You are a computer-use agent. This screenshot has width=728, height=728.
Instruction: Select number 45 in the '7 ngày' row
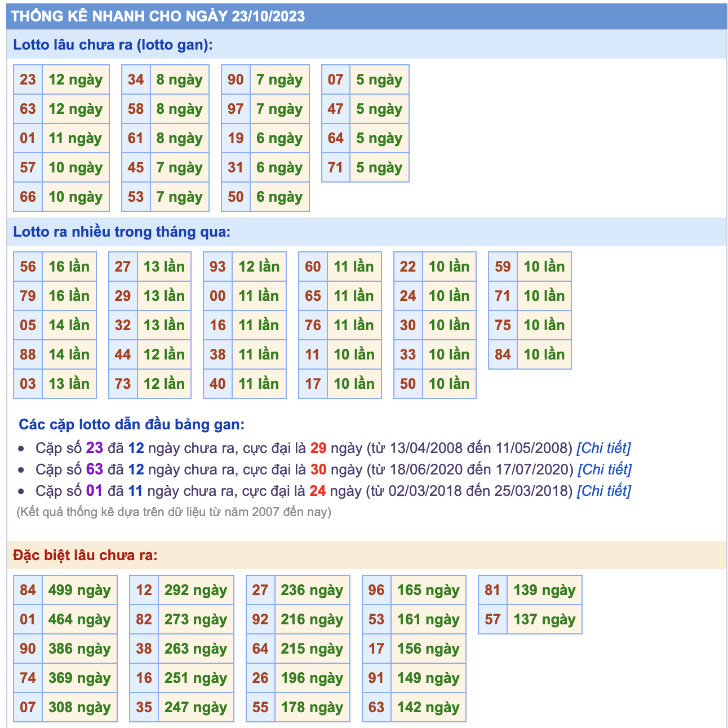pyautogui.click(x=136, y=167)
